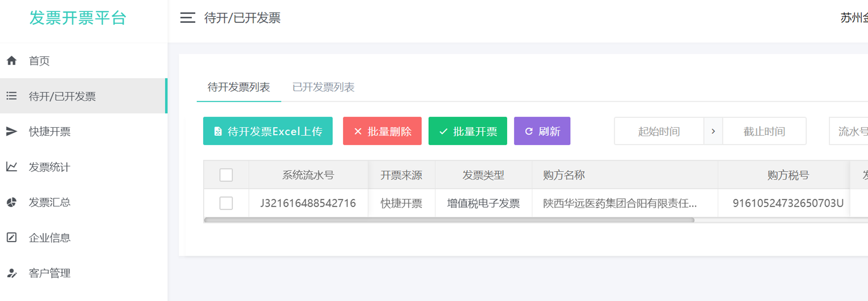Open the 起始时间 start date picker
Screen dimensions: 868x301
(659, 131)
